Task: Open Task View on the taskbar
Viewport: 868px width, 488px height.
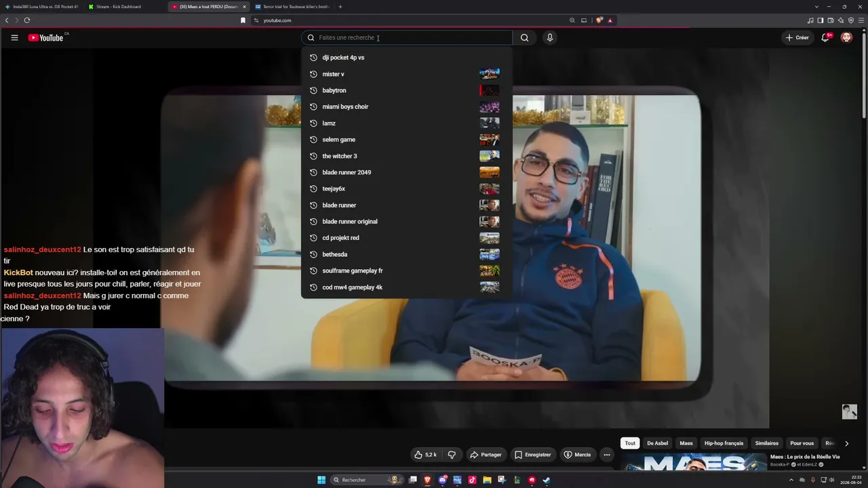Action: pos(412,480)
